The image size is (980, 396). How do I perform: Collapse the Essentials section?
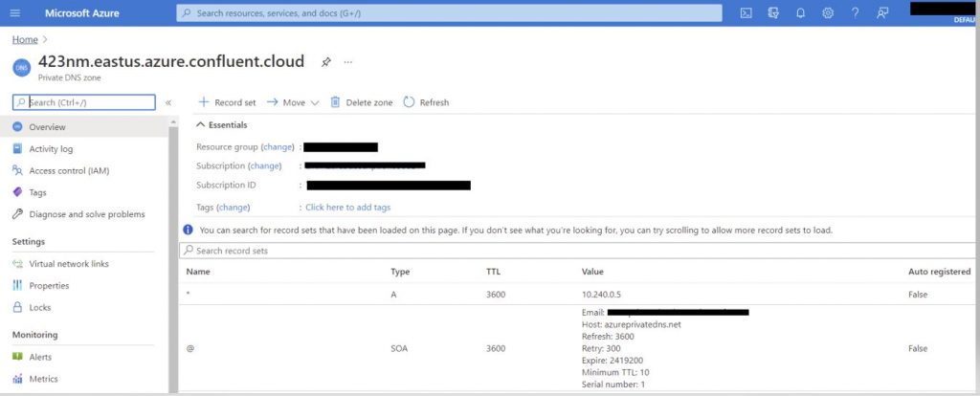200,125
